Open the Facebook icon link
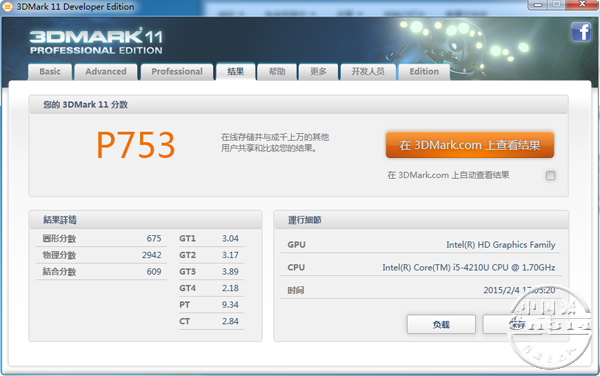600x376 pixels. 581,31
